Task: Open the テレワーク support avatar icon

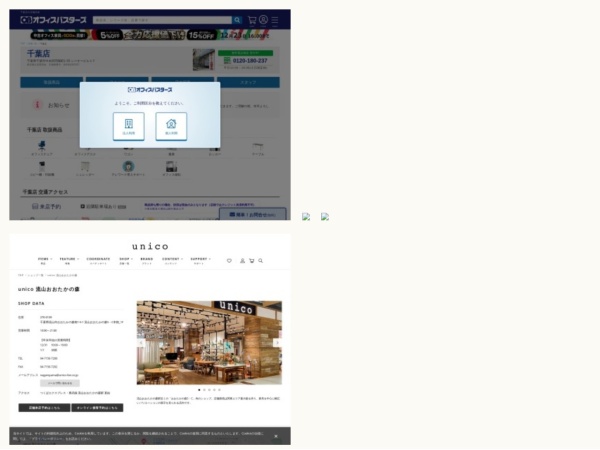Action: (x=128, y=166)
